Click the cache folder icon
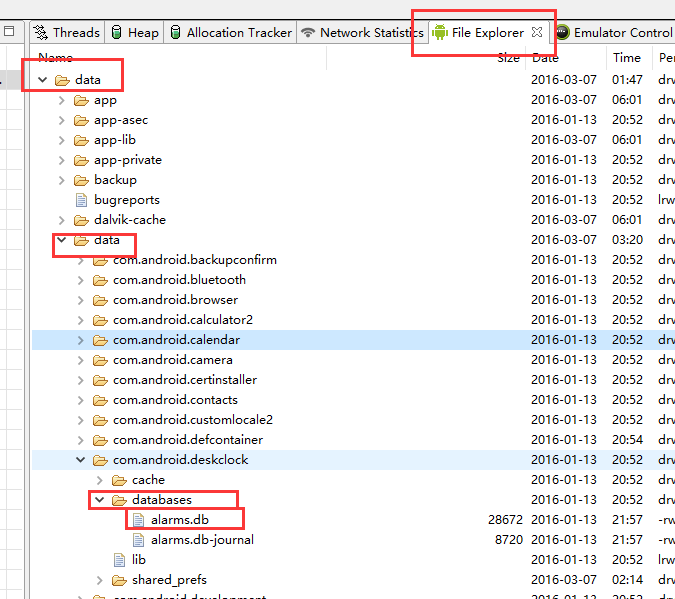The width and height of the screenshot is (675, 599). [119, 481]
